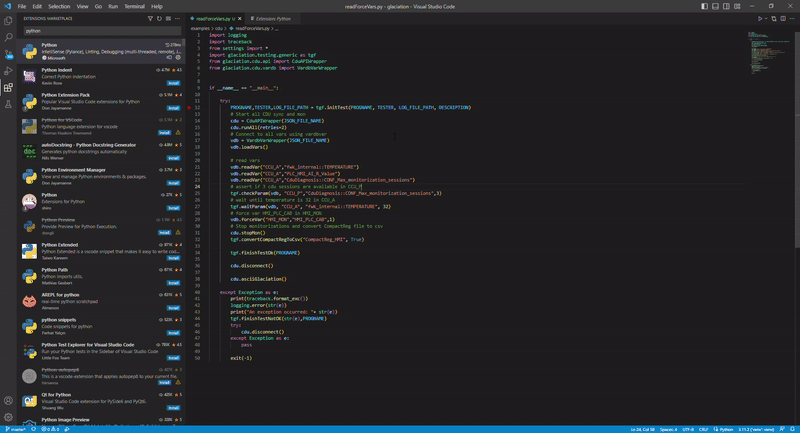The image size is (800, 433).
Task: Install the Python Path extension
Action: tap(173, 283)
